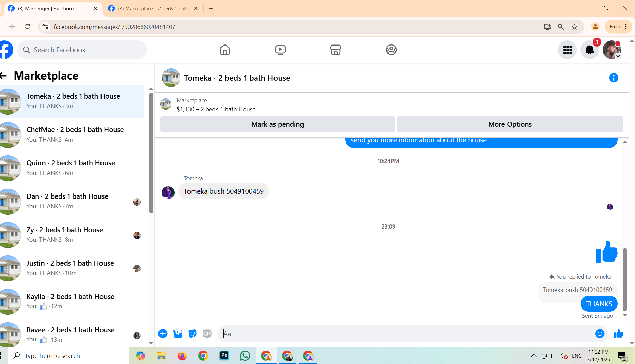
Task: Click the Tomeka house thumbnail in chat header
Action: pos(171,78)
